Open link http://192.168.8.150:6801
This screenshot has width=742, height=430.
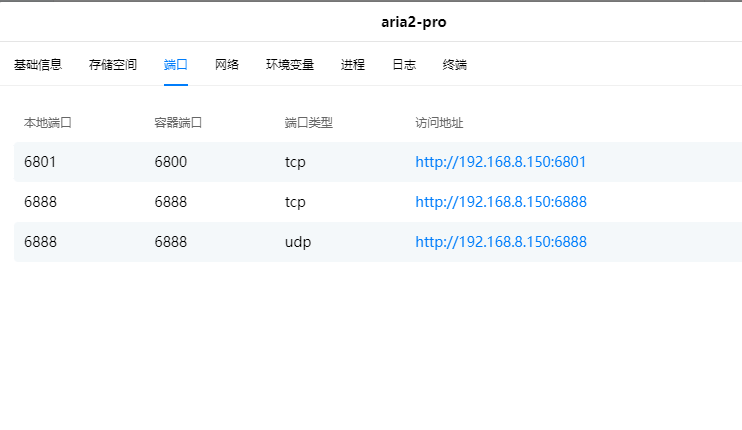[x=500, y=162]
